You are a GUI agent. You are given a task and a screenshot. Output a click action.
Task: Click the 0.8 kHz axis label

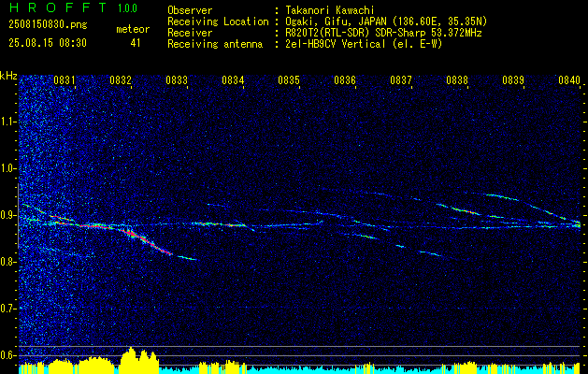point(8,262)
